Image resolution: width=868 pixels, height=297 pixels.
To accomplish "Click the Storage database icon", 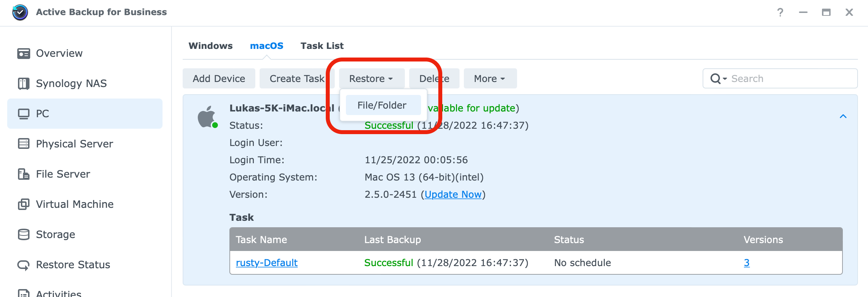I will coord(24,234).
